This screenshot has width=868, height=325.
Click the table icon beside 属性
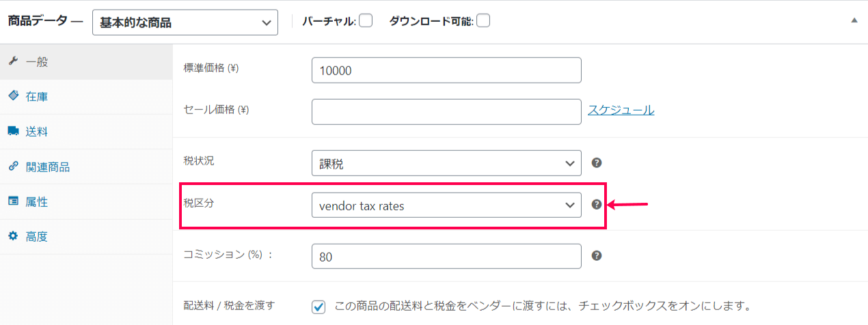point(12,201)
